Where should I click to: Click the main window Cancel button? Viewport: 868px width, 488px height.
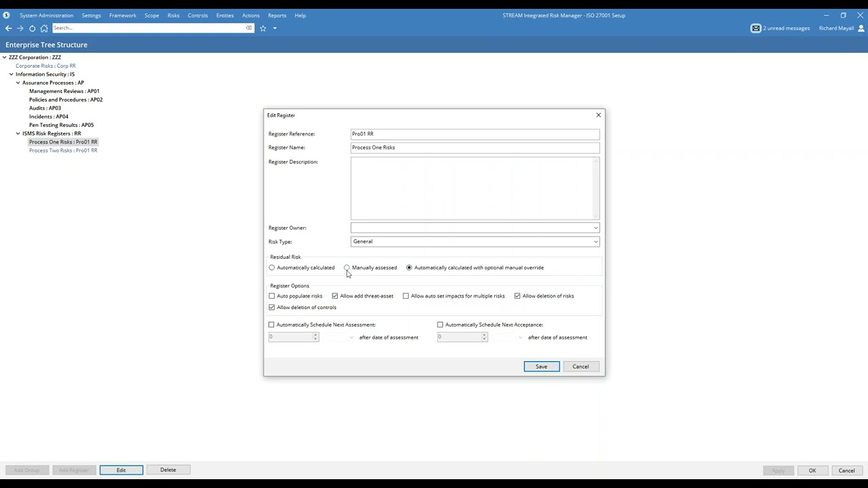846,470
